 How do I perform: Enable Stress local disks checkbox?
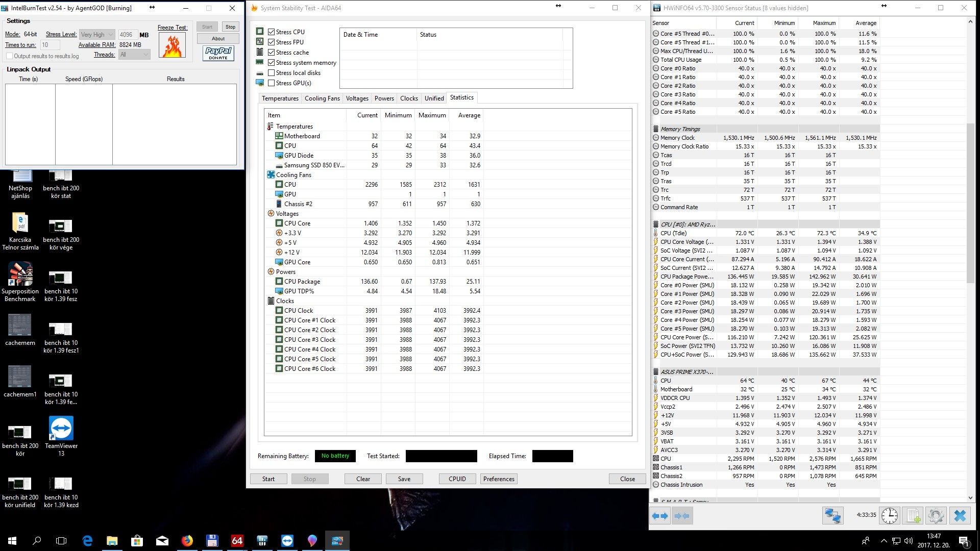click(x=272, y=72)
